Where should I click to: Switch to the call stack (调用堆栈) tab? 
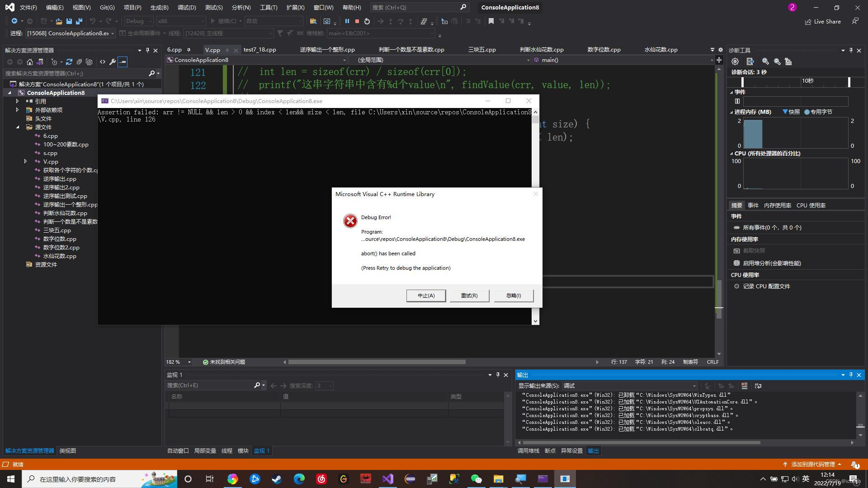point(528,450)
